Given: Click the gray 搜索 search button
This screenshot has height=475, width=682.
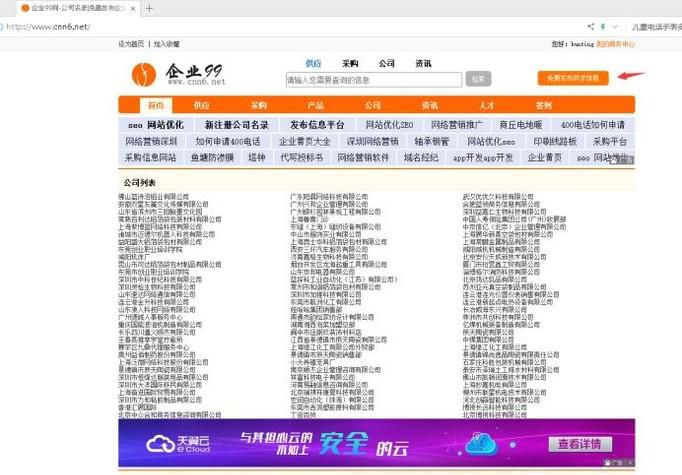Looking at the screenshot, I should point(478,79).
